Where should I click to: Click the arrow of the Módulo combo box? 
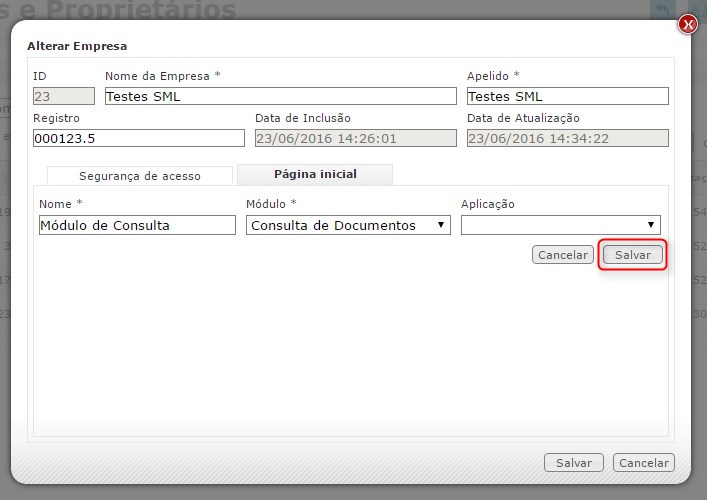(x=443, y=225)
